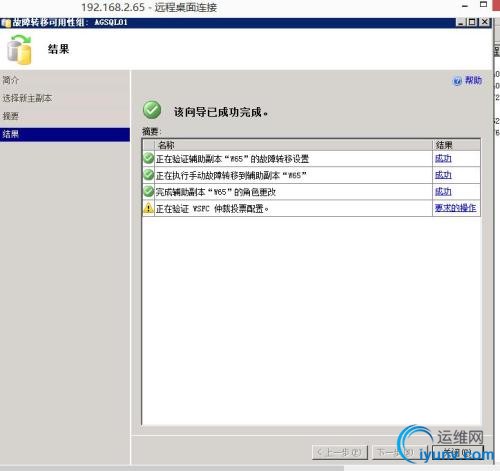Open the 帮助 help link
Image resolution: width=500 pixels, height=471 pixels.
473,80
